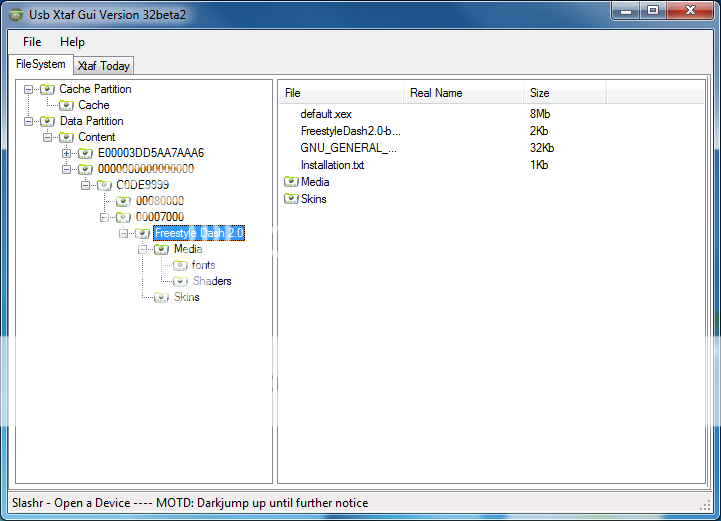Collapse the Cache Partition tree node
The width and height of the screenshot is (721, 521).
tap(29, 89)
